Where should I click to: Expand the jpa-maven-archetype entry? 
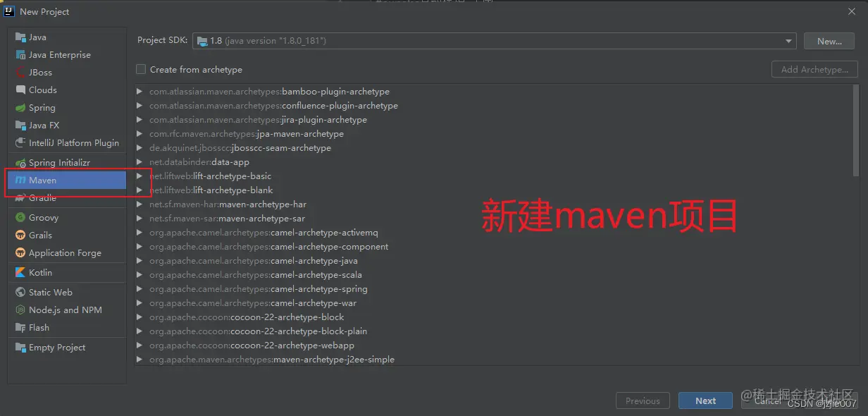click(x=140, y=134)
